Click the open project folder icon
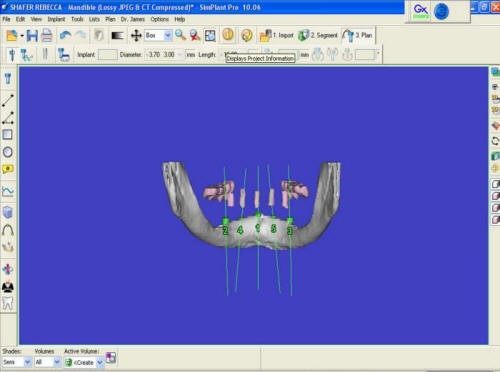The image size is (500, 372). (x=12, y=35)
